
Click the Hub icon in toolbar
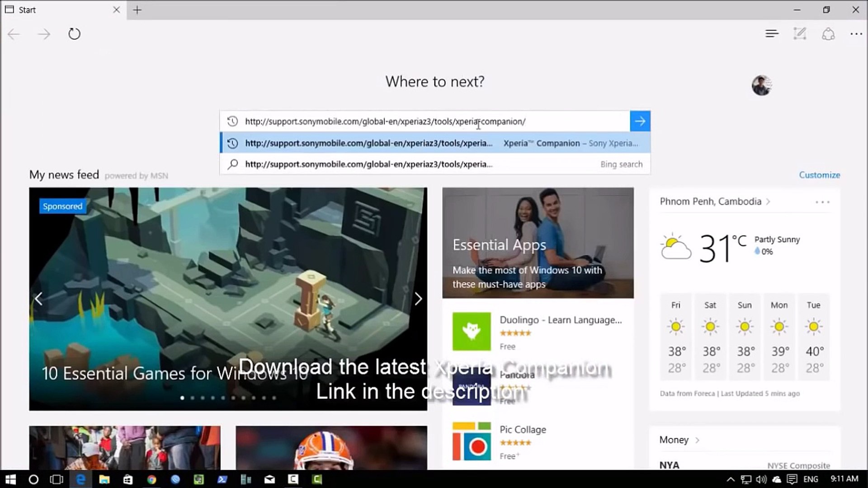coord(772,34)
